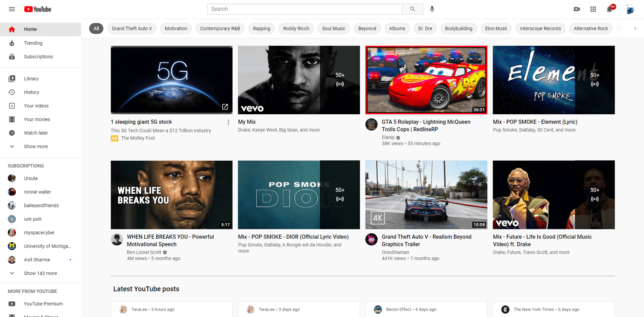Open notifications bell
The width and height of the screenshot is (644, 317).
pyautogui.click(x=609, y=9)
